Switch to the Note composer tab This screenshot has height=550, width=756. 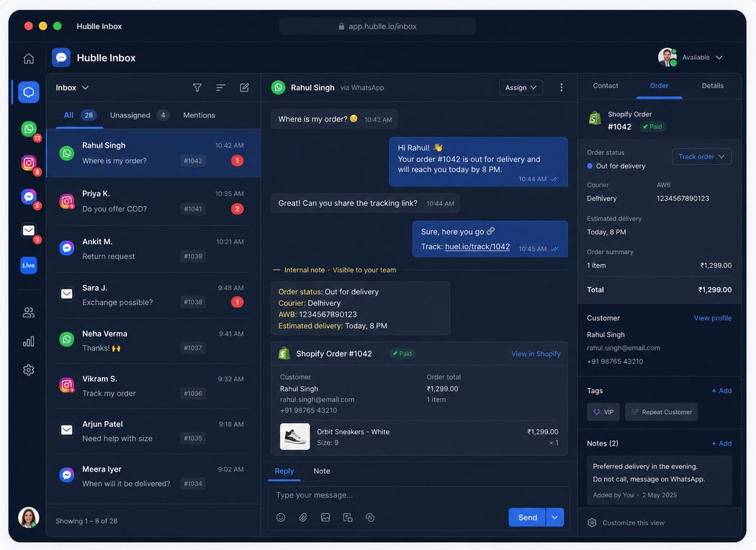(322, 471)
